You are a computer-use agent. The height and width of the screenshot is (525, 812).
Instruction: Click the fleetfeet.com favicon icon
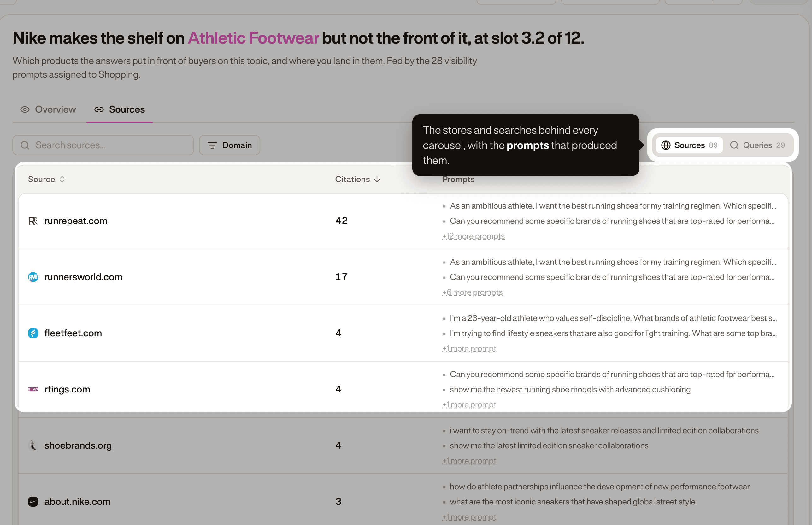click(x=33, y=333)
